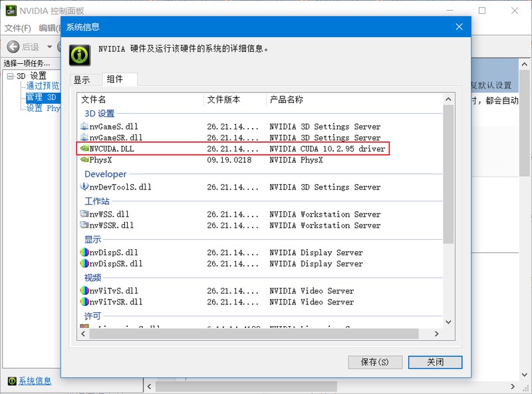Click the NVIDIA Control Panel title bar icon
The height and width of the screenshot is (394, 532).
tap(11, 11)
